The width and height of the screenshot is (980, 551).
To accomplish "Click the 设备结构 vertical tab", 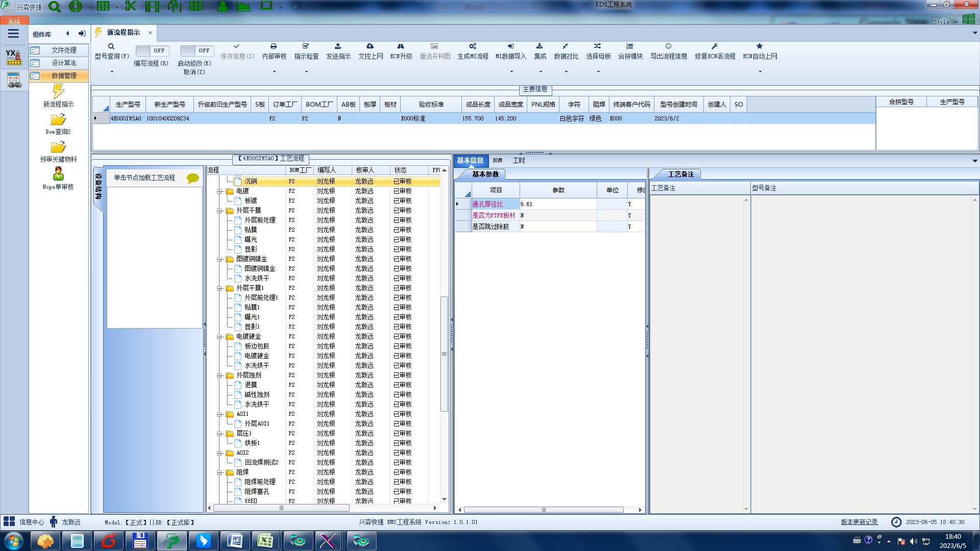I will tap(99, 187).
